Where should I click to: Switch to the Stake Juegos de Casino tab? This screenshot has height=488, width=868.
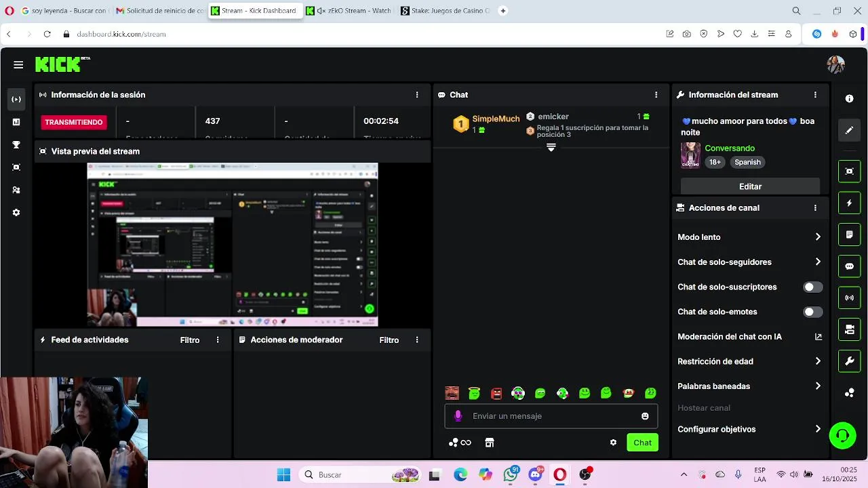(443, 11)
